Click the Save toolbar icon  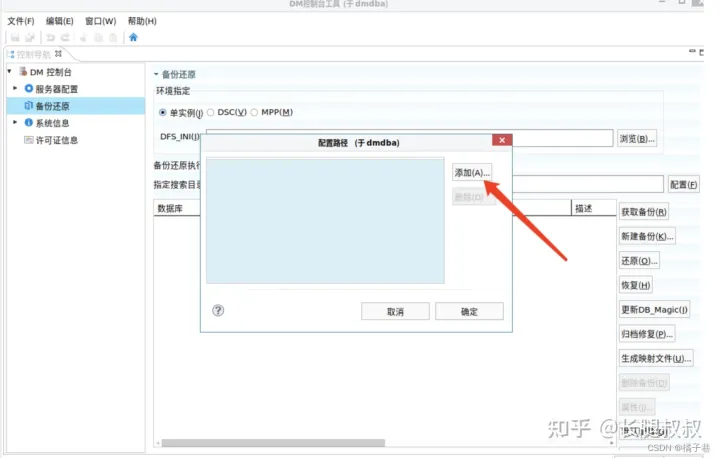pos(15,37)
